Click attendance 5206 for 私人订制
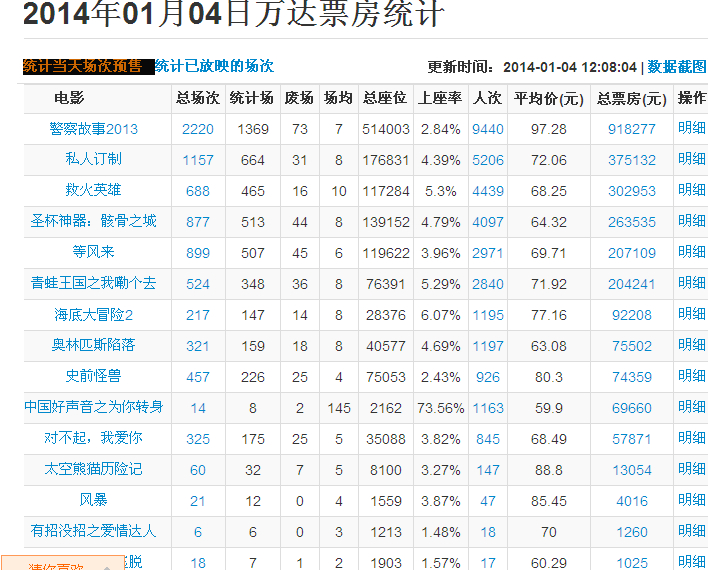708x570 pixels. coord(488,160)
